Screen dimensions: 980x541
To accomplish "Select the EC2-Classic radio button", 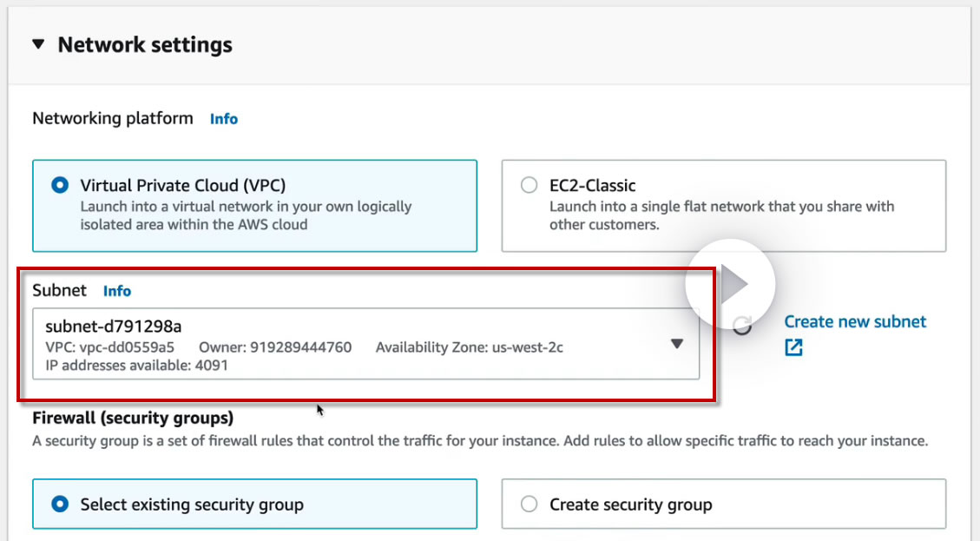I will (x=529, y=185).
